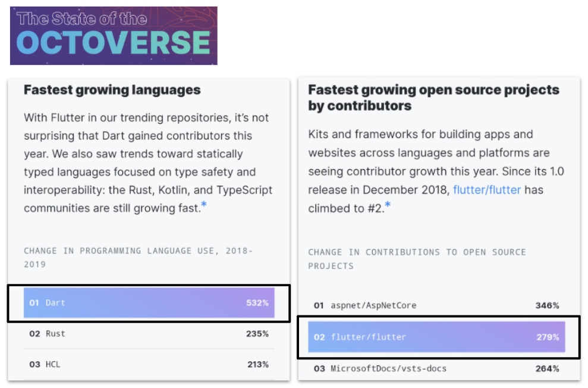The width and height of the screenshot is (588, 388).
Task: Select the 01 Dart language row
Action: tap(149, 303)
